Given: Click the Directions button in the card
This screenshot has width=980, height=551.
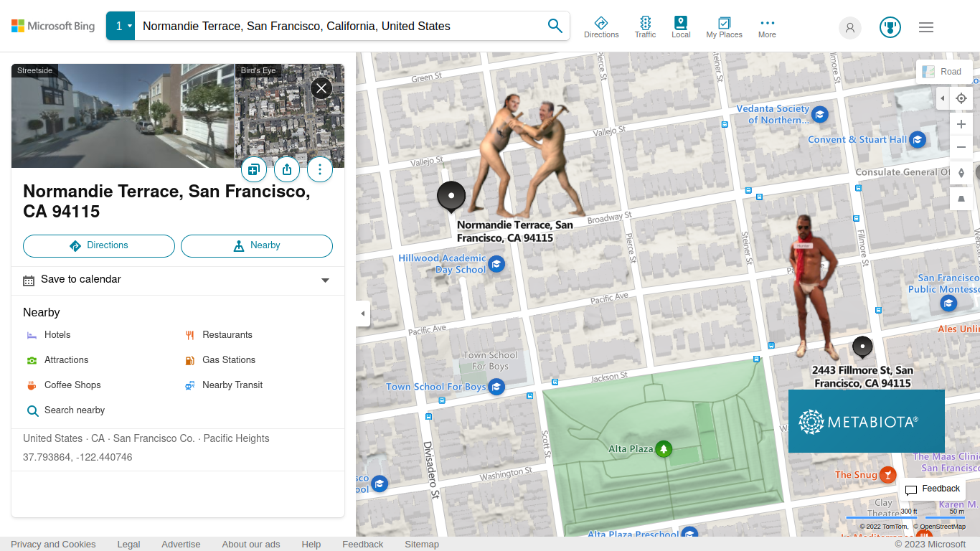Looking at the screenshot, I should [99, 245].
